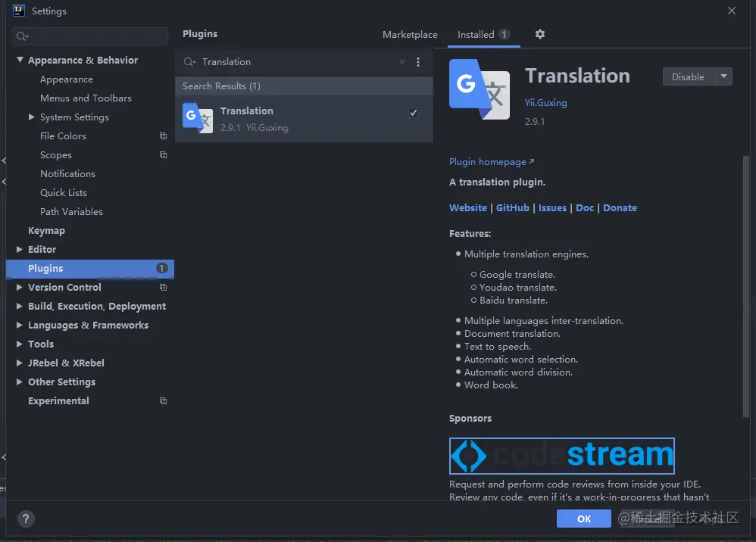The height and width of the screenshot is (542, 756).
Task: Expand Build, Execution, Deployment section
Action: [19, 306]
